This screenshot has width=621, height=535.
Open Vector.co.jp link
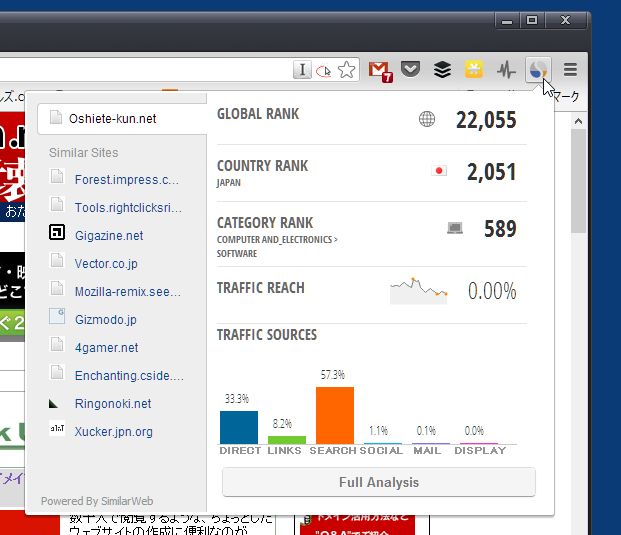coord(106,264)
